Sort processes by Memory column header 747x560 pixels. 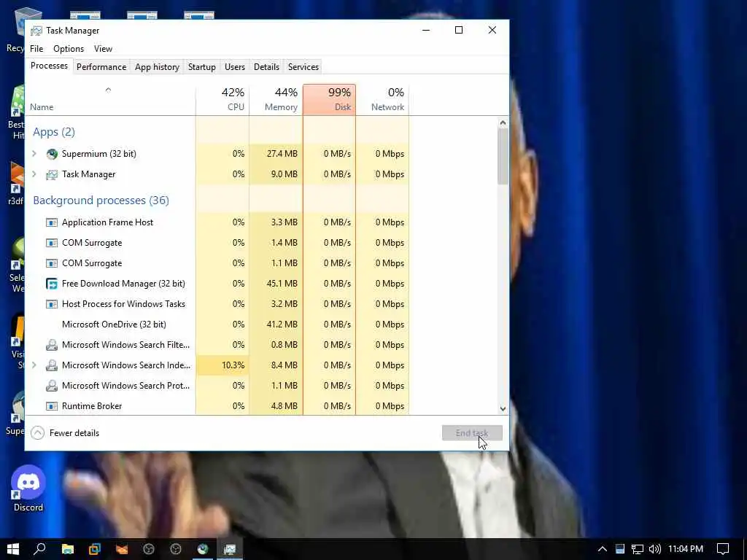point(276,99)
